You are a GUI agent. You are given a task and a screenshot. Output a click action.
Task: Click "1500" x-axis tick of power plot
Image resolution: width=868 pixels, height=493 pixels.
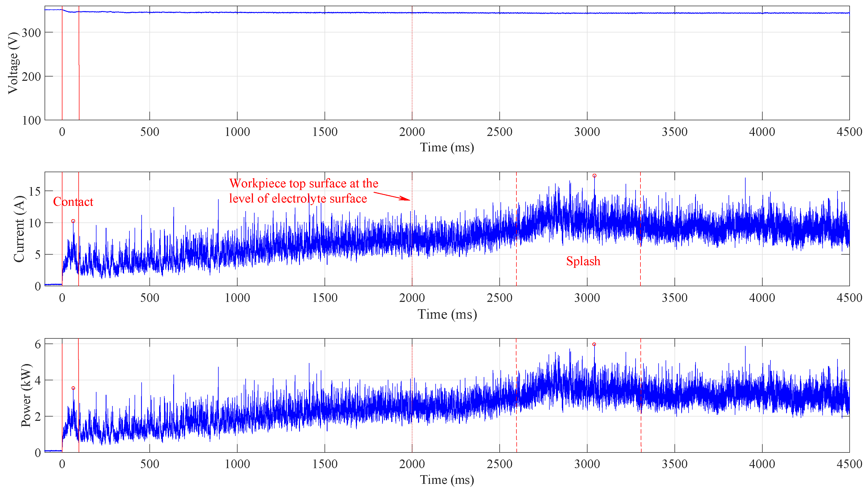(325, 464)
